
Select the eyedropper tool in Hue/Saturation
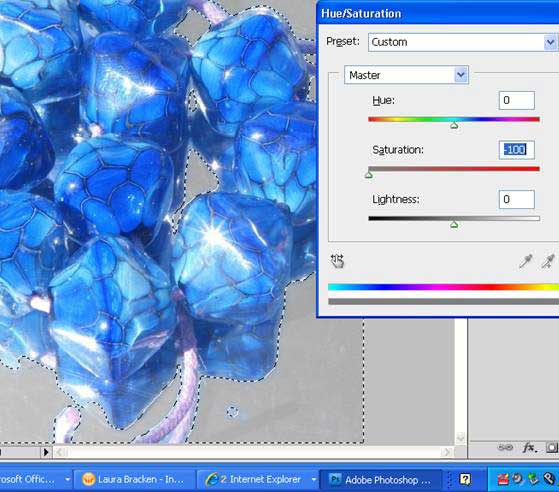tap(525, 261)
